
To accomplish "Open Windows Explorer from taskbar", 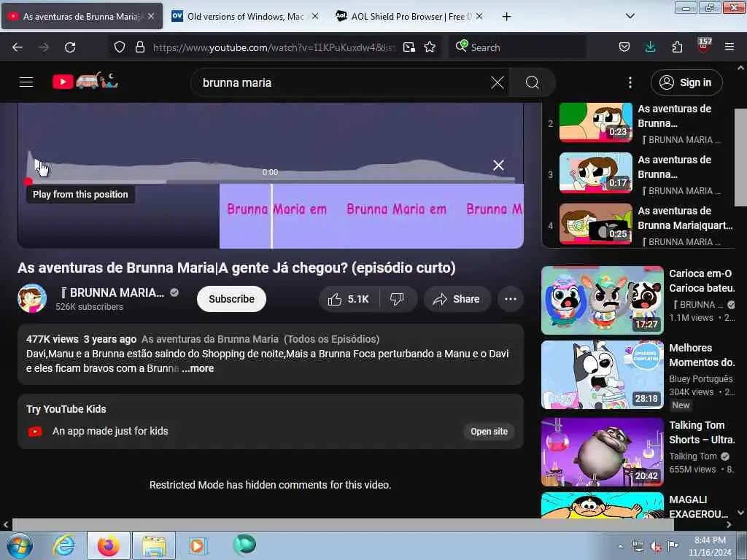I will pyautogui.click(x=153, y=546).
